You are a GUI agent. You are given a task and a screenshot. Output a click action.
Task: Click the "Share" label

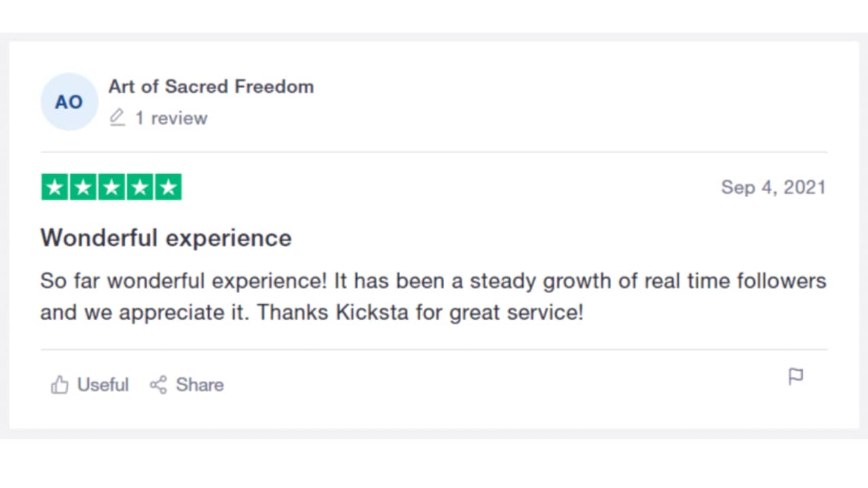199,385
